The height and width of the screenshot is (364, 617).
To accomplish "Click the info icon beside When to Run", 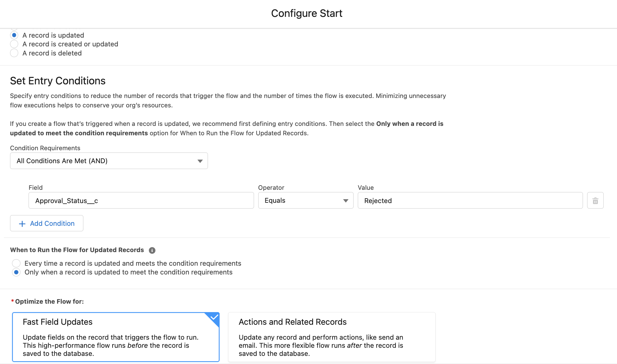I will 152,250.
